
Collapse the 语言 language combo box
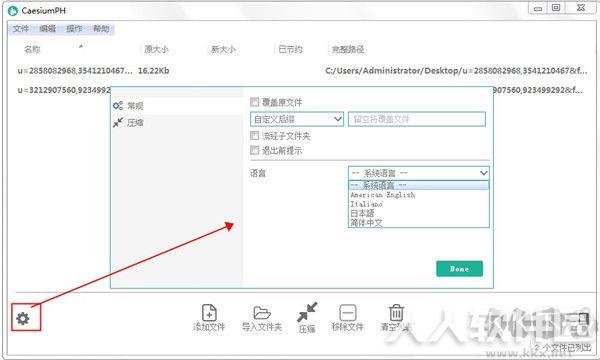tap(419, 173)
